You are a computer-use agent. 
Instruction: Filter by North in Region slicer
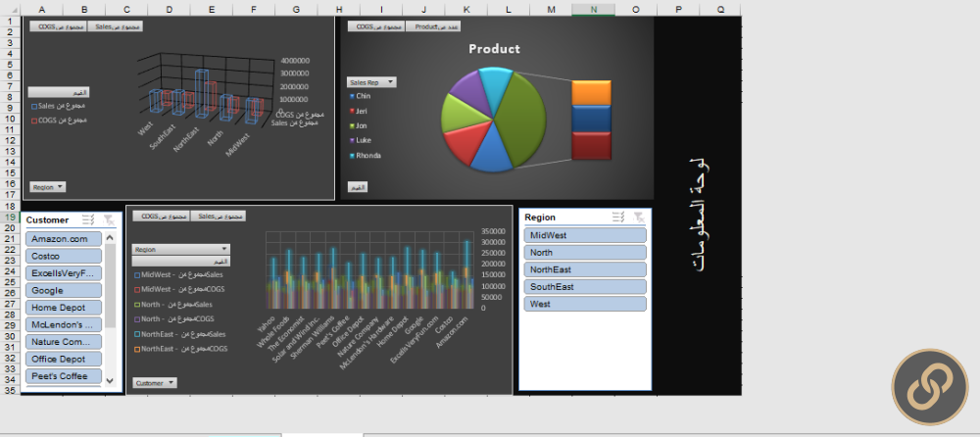pyautogui.click(x=585, y=253)
